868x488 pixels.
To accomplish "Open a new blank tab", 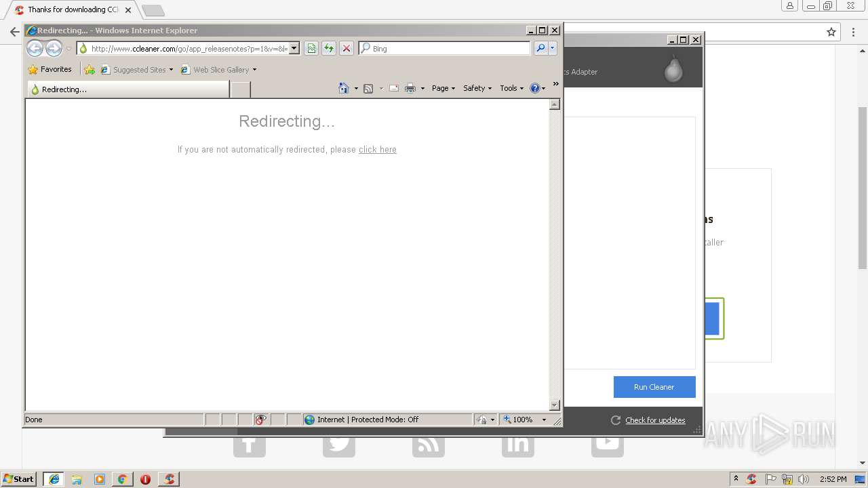I will tap(241, 89).
